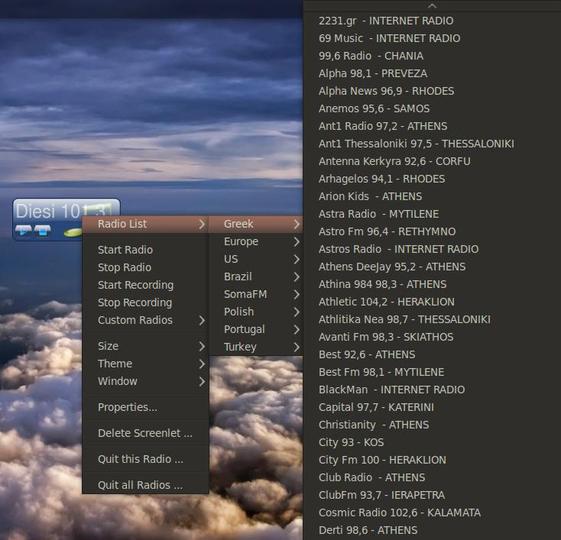Select Arion Kids - ATHENS

[432, 196]
